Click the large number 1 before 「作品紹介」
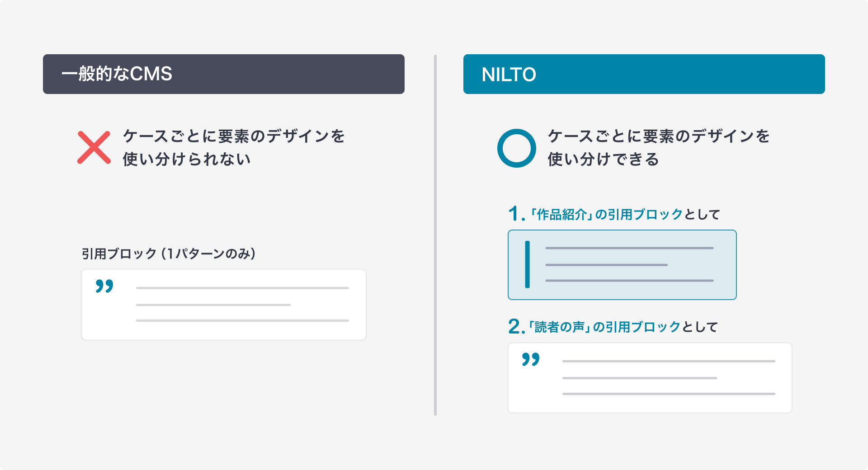This screenshot has height=470, width=868. pyautogui.click(x=514, y=214)
